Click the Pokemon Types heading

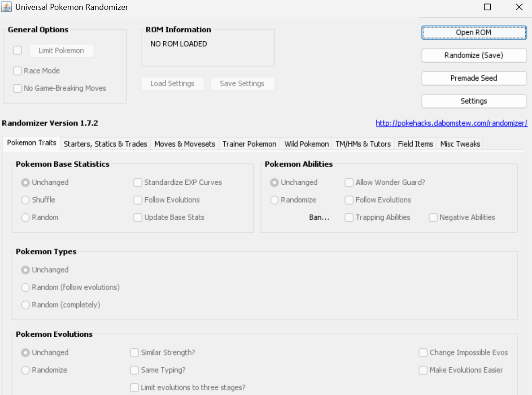[46, 252]
